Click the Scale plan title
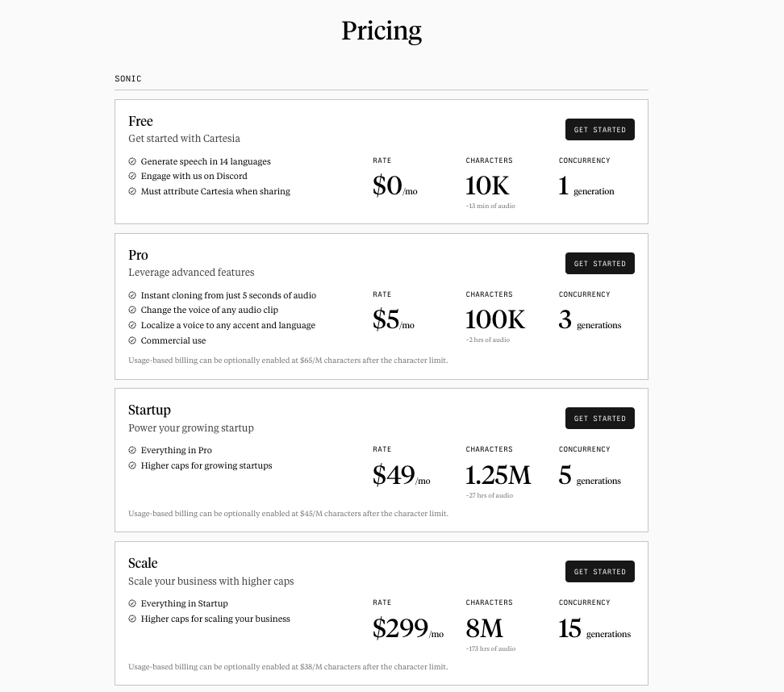The width and height of the screenshot is (784, 692). click(143, 563)
